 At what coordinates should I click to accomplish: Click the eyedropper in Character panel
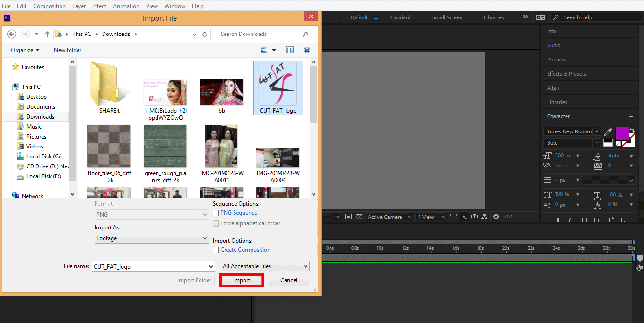point(608,132)
